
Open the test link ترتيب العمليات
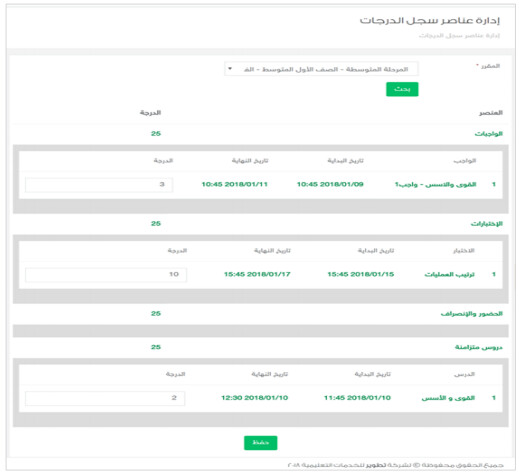pyautogui.click(x=449, y=274)
